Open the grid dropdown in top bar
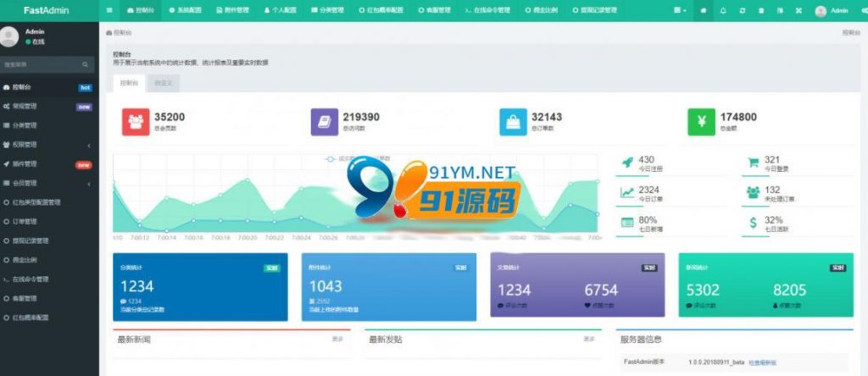 click(x=680, y=10)
